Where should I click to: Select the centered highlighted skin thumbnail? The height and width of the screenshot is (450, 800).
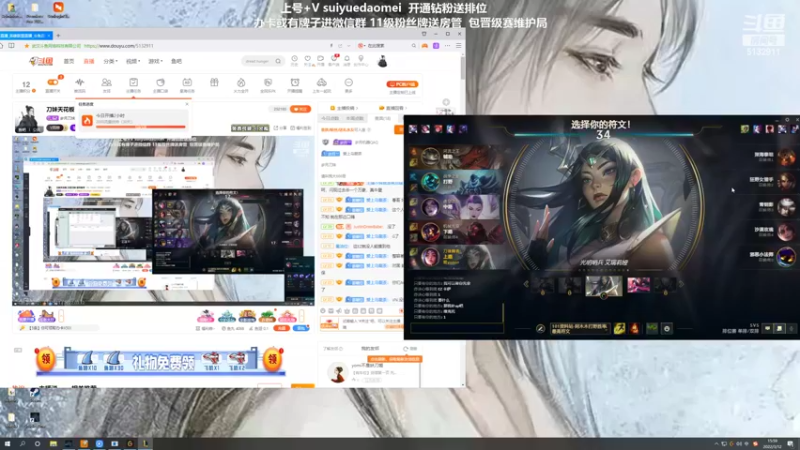(604, 285)
